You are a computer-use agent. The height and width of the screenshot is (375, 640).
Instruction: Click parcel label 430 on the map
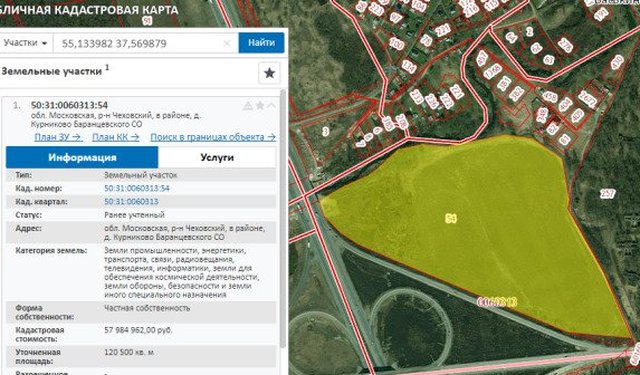click(x=617, y=62)
